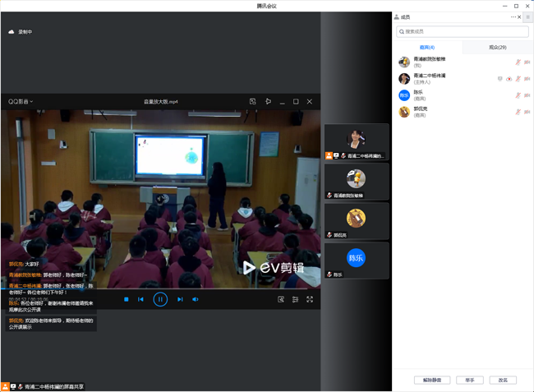Screen dimensions: 534x392
Task: Click the cloud recording status icon
Action: (x=12, y=32)
